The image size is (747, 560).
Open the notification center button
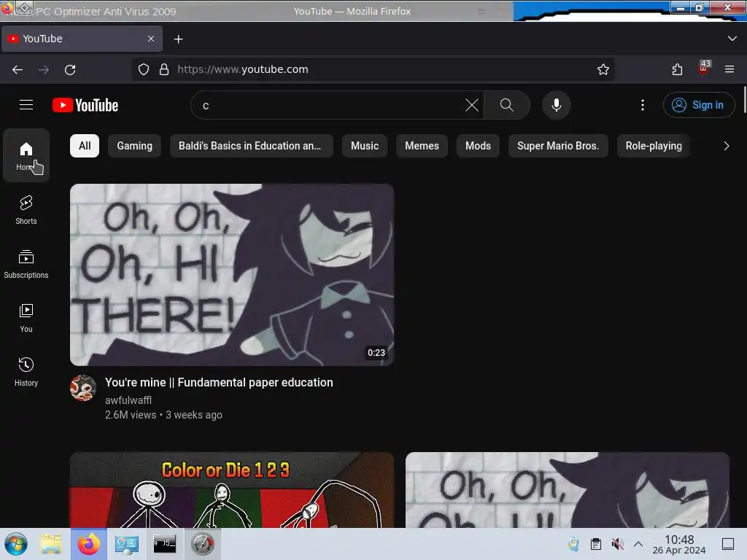(x=728, y=544)
